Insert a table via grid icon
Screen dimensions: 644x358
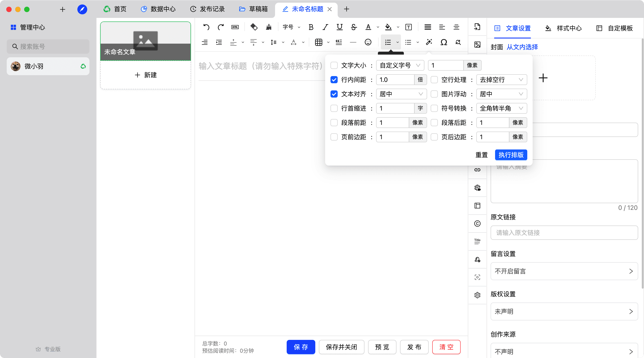tap(318, 42)
